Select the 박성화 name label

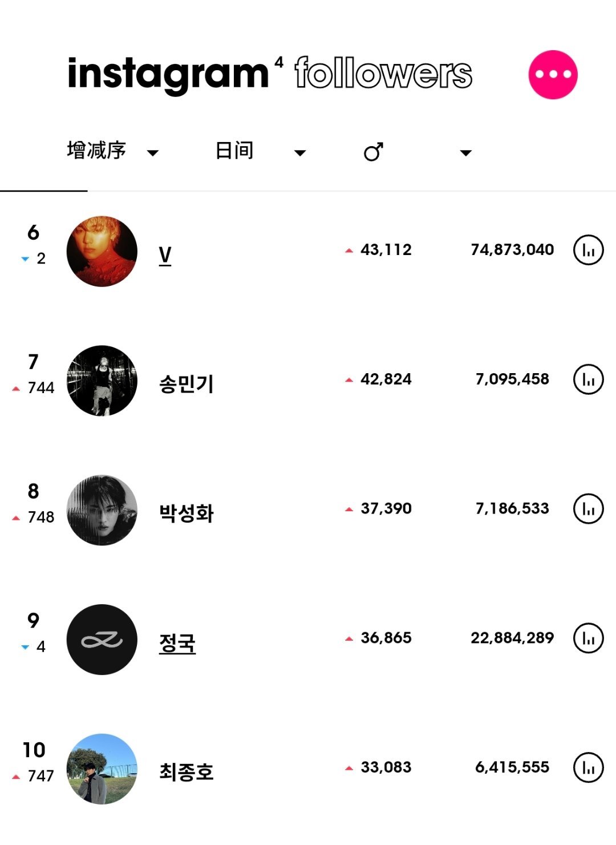pos(187,514)
